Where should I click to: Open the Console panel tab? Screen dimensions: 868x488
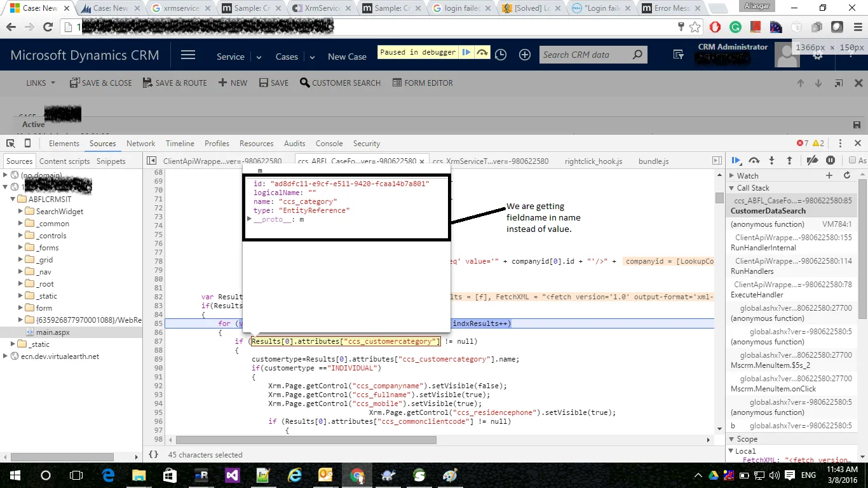click(x=329, y=144)
